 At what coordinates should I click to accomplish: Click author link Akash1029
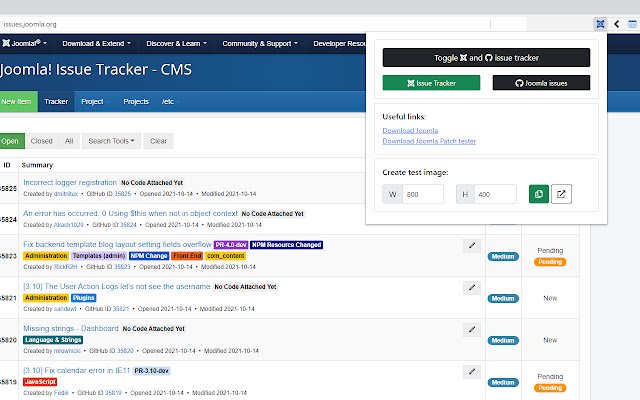coord(69,224)
